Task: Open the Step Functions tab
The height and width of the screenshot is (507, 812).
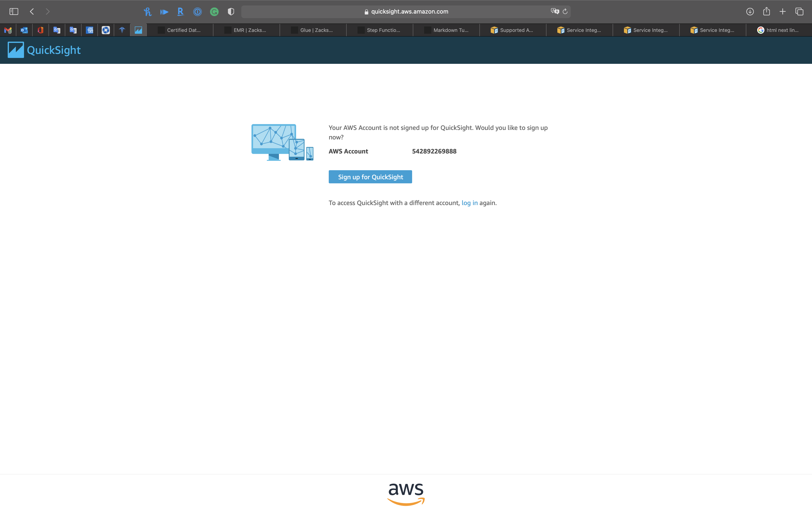Action: [379, 30]
